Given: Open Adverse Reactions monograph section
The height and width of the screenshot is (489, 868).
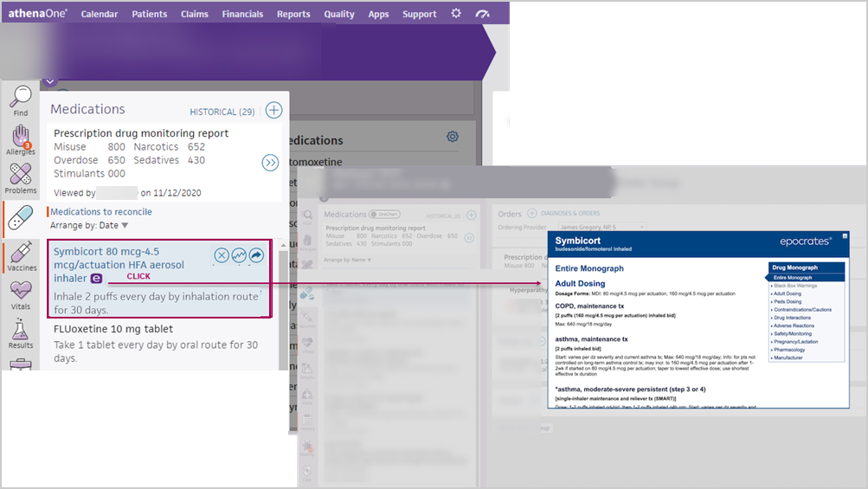Looking at the screenshot, I should coord(794,325).
